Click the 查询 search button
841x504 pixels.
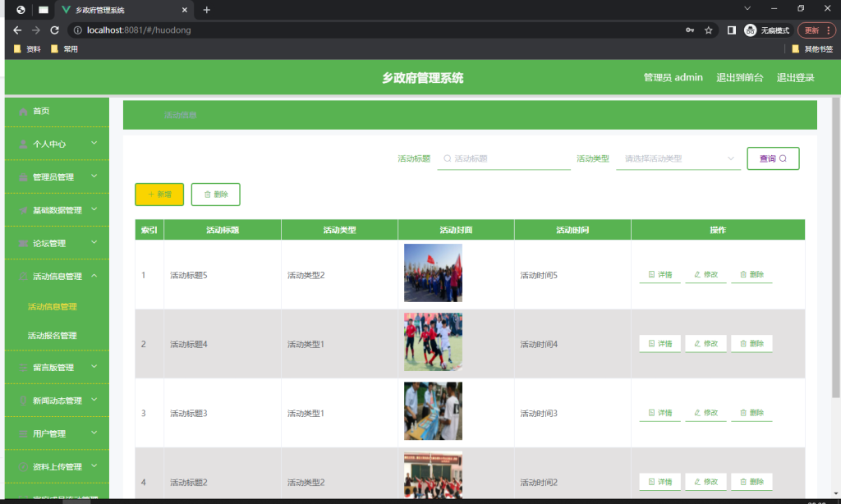point(773,158)
